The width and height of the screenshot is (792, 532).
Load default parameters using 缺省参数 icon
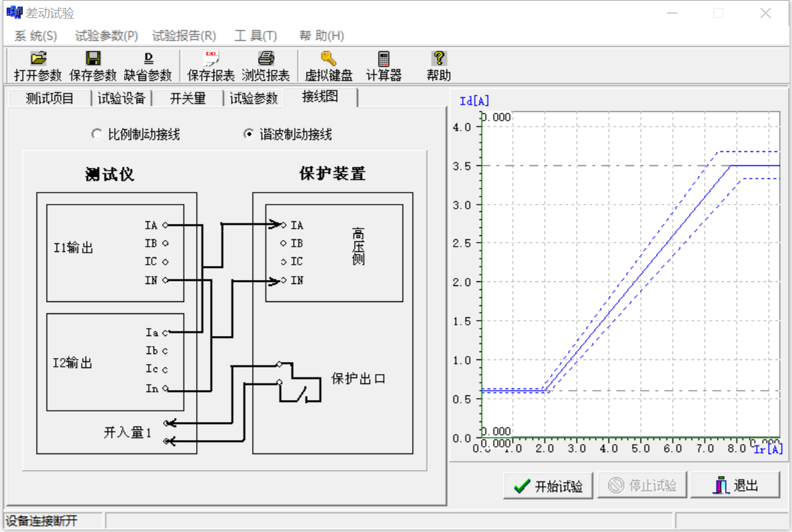pyautogui.click(x=148, y=65)
